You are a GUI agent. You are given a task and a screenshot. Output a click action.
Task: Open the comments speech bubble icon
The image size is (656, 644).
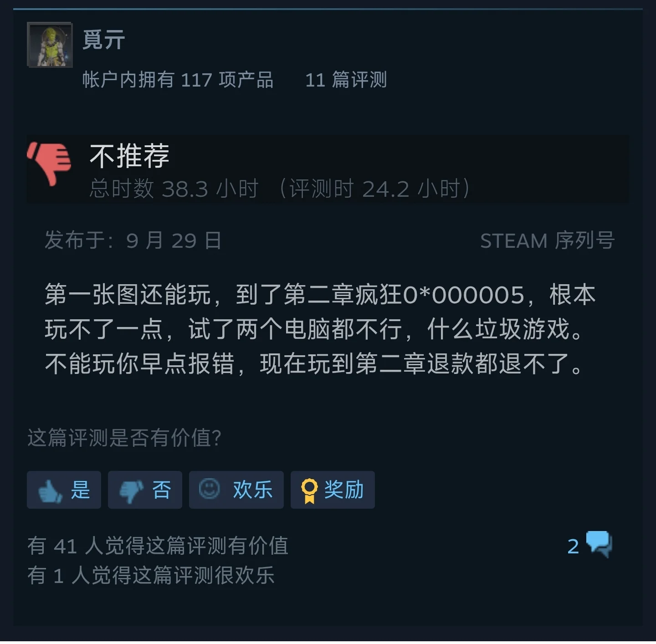coord(599,544)
